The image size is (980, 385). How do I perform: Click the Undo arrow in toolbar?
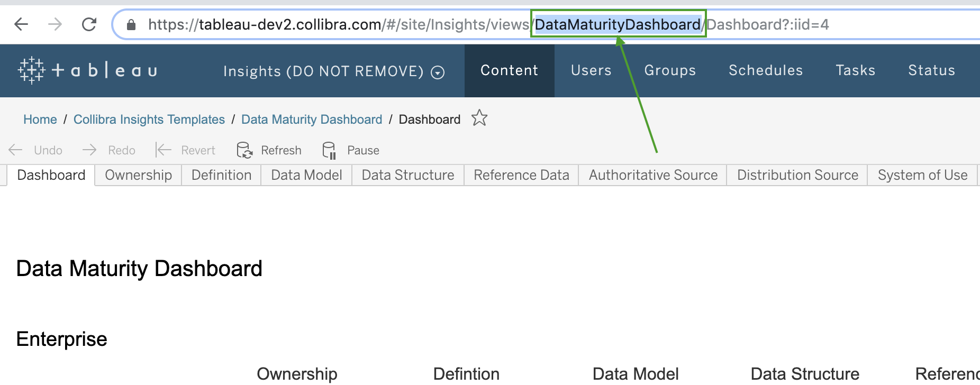[x=16, y=150]
